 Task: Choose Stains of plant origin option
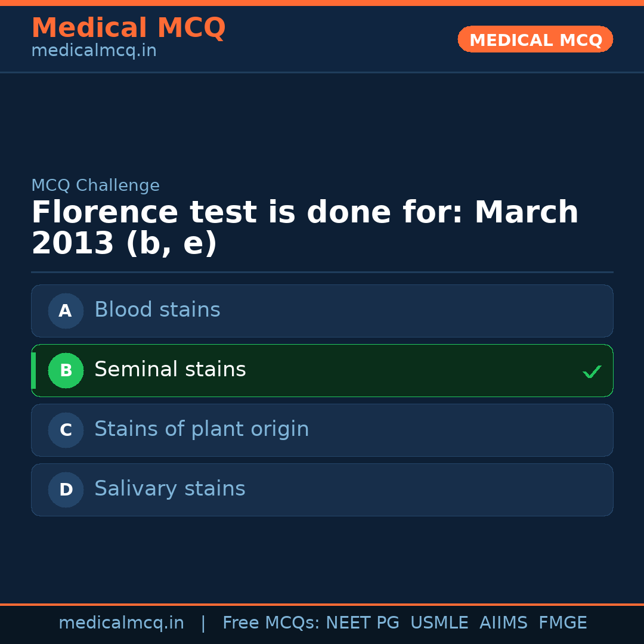pos(202,429)
